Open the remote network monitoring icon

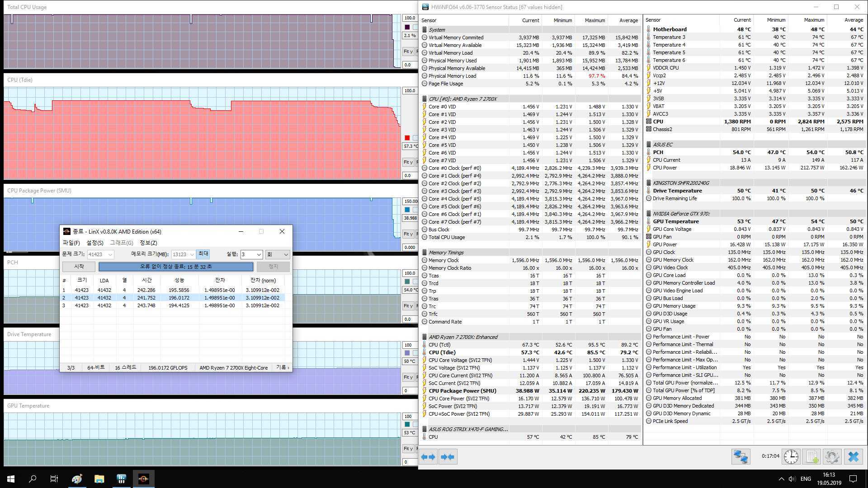741,457
